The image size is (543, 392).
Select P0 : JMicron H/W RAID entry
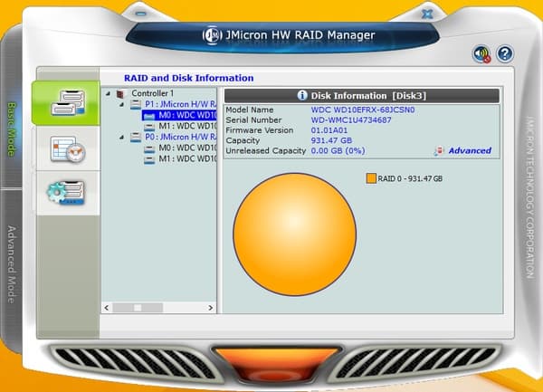point(181,137)
